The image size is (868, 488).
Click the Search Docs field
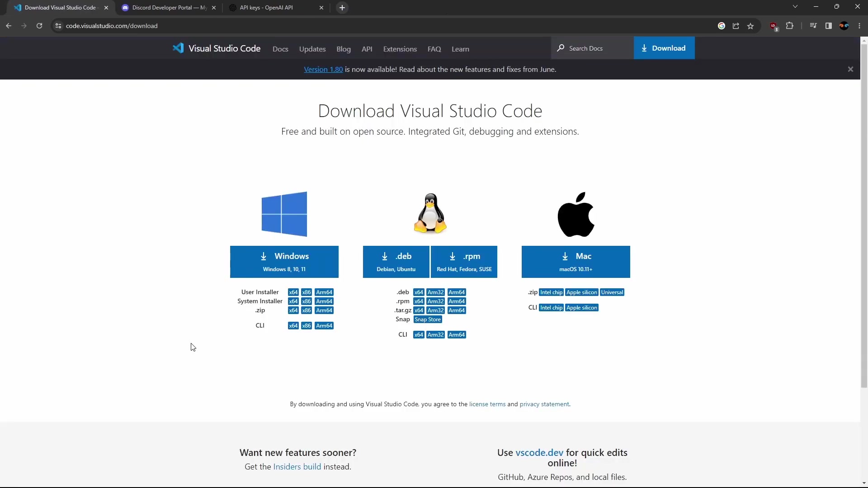point(592,48)
